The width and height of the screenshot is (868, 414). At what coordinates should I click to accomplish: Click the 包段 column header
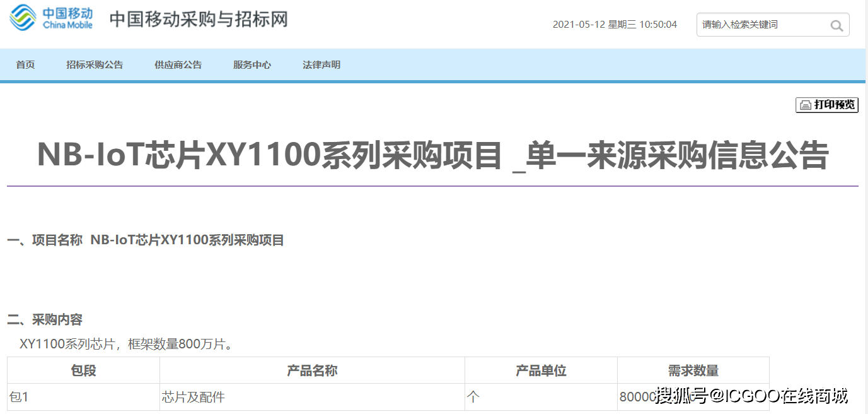[x=83, y=370]
